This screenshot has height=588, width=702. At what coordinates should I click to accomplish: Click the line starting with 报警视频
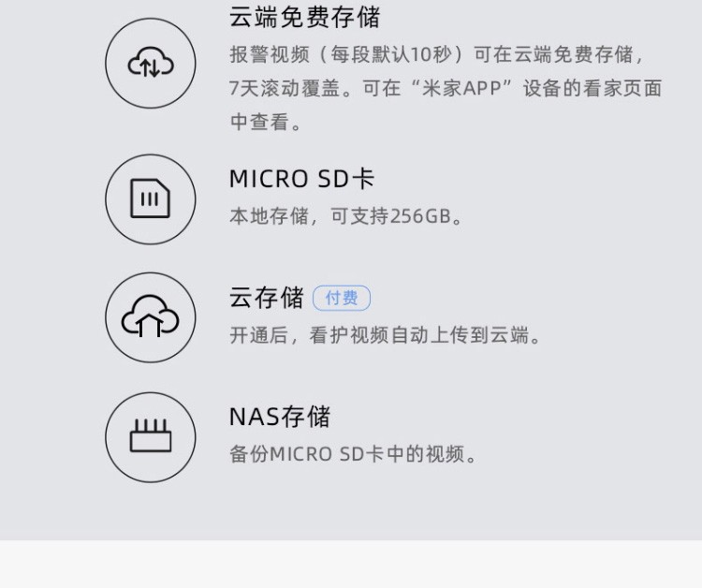(436, 54)
